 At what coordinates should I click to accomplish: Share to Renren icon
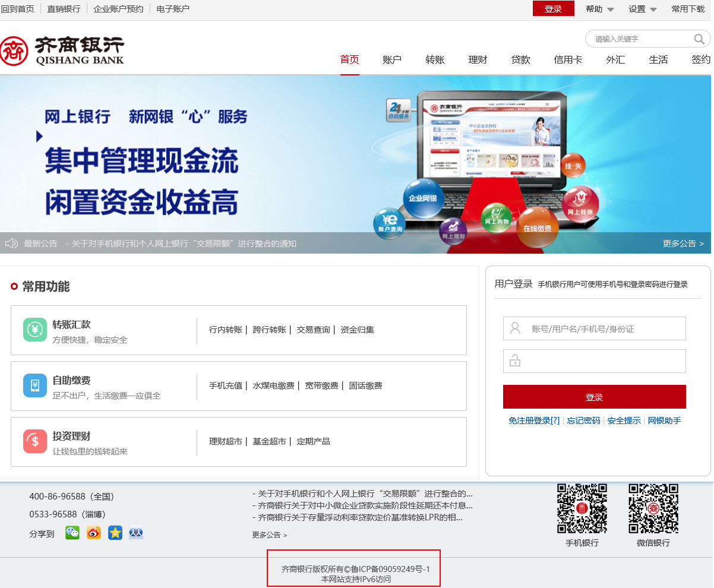pyautogui.click(x=136, y=533)
